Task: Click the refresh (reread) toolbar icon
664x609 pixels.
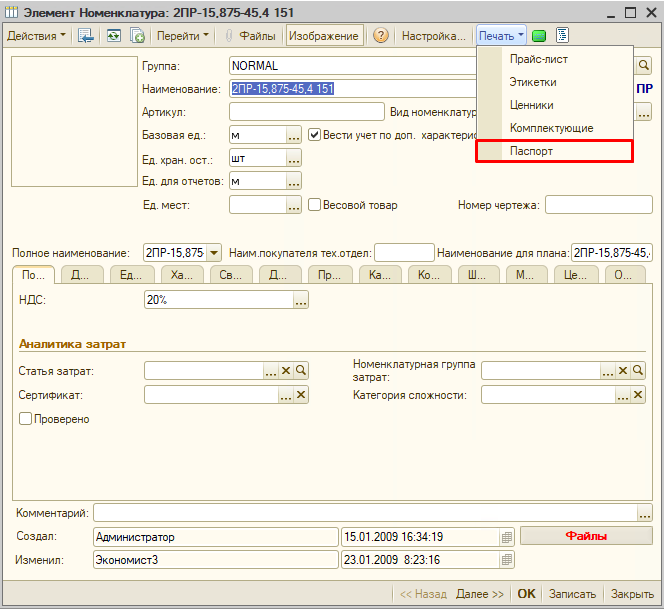Action: (x=113, y=36)
